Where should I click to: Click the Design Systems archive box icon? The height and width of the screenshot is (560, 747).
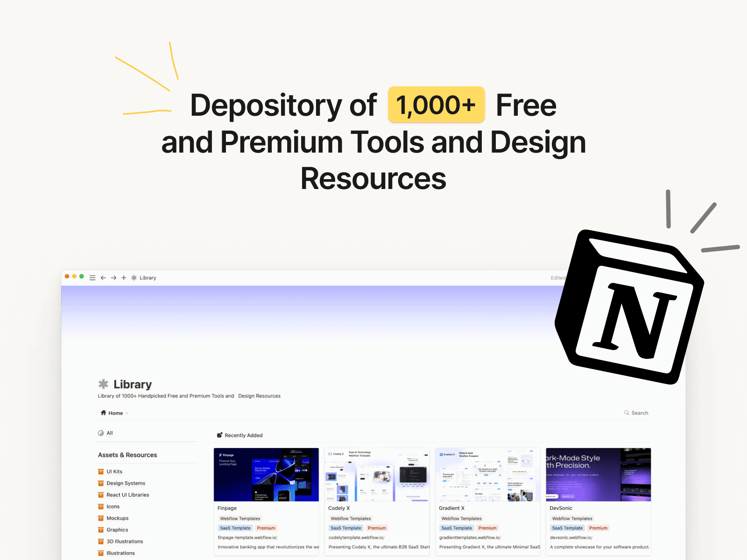pos(101,483)
